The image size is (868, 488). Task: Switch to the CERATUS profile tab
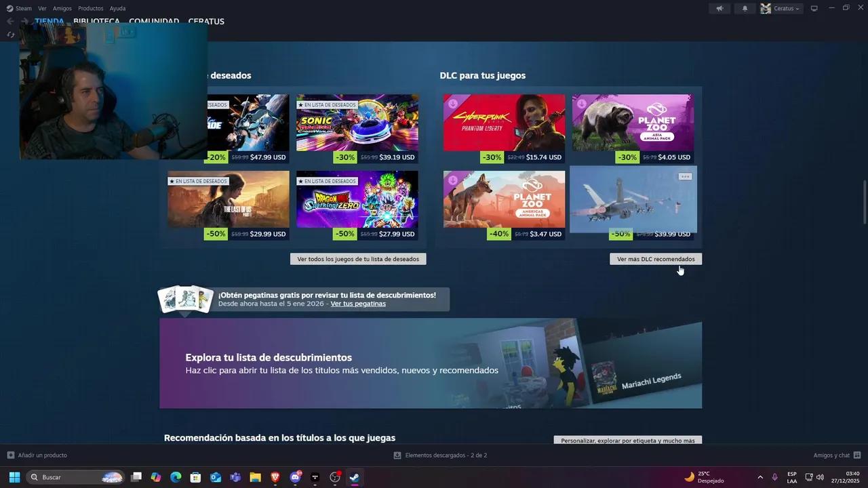click(x=206, y=22)
